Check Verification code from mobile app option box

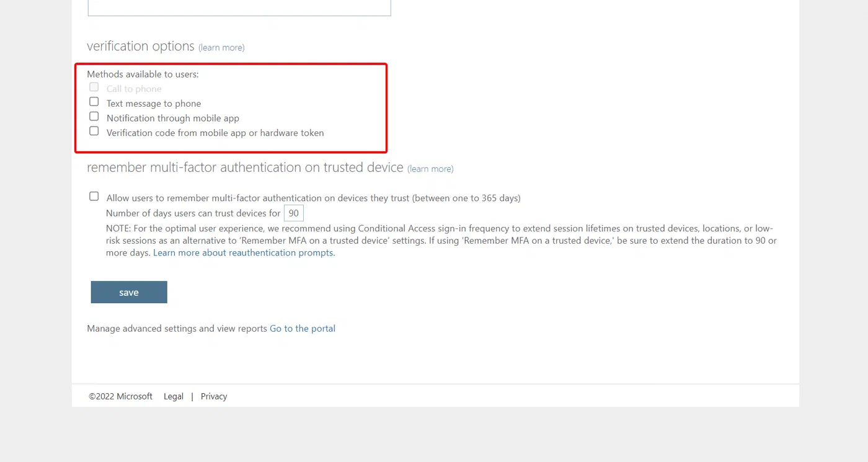[94, 131]
